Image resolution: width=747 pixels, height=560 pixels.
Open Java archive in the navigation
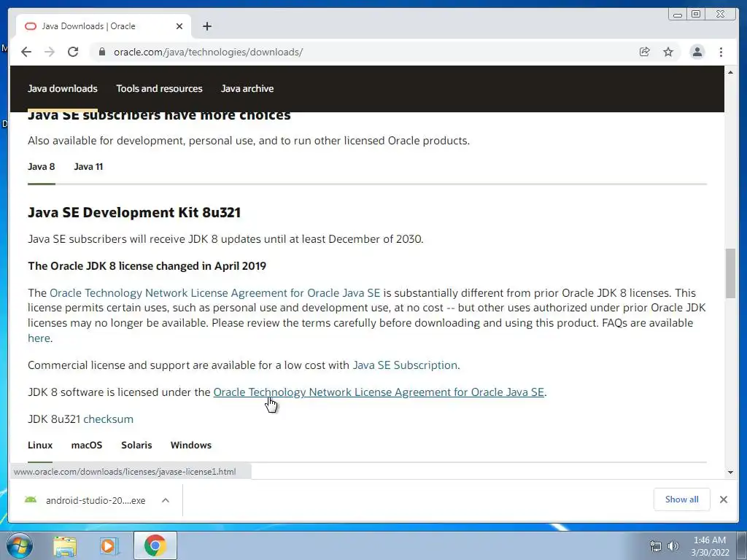pos(247,88)
